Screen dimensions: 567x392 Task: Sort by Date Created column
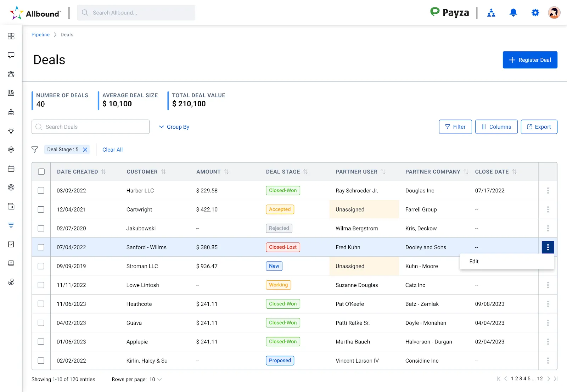(103, 172)
